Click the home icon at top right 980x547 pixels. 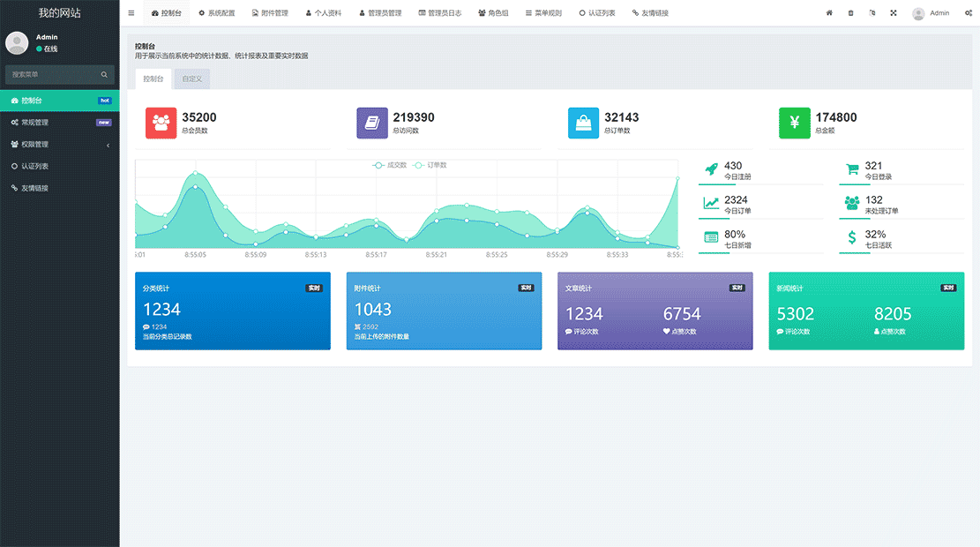click(x=827, y=12)
